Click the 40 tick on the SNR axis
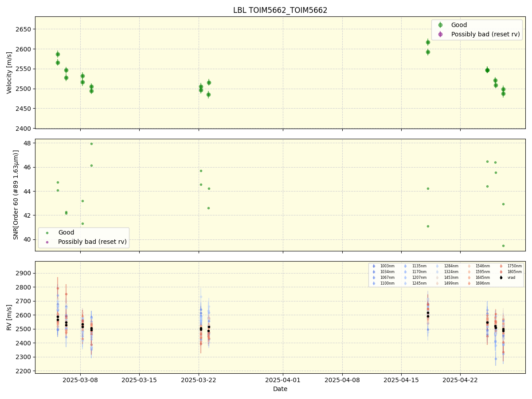Image resolution: width=532 pixels, height=399 pixels. point(27,239)
